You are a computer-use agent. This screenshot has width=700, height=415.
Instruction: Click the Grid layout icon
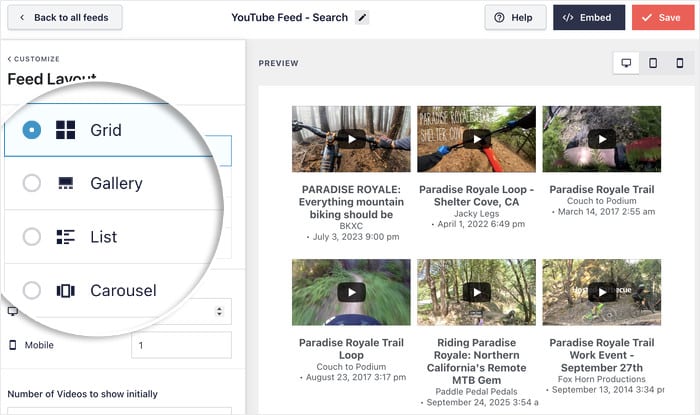[66, 129]
